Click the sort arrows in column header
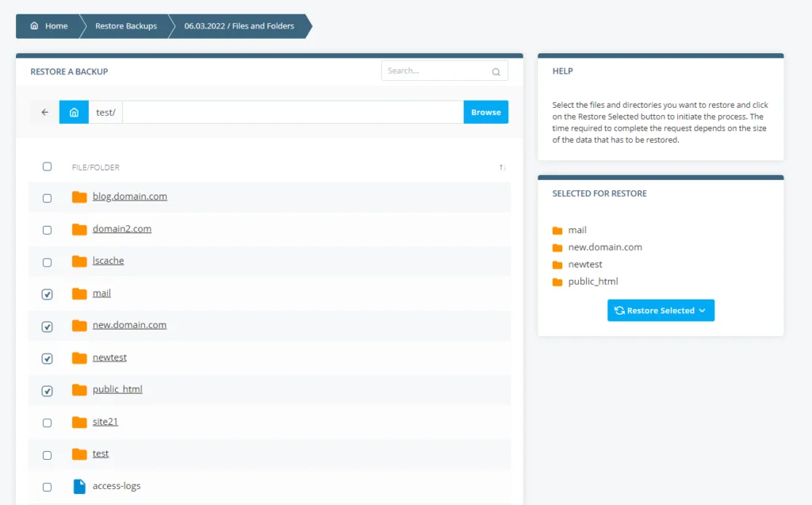 pos(502,167)
